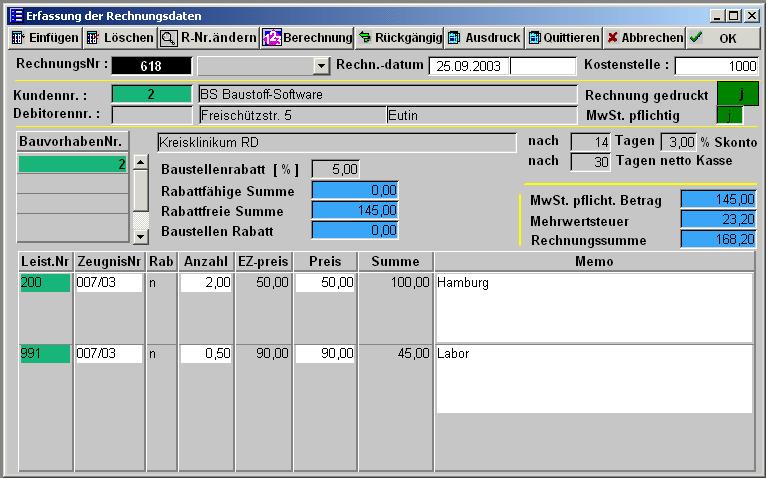Screen dimensions: 766x478
Task: Open dropdown next to RechnungsNr field
Action: pyautogui.click(x=320, y=66)
